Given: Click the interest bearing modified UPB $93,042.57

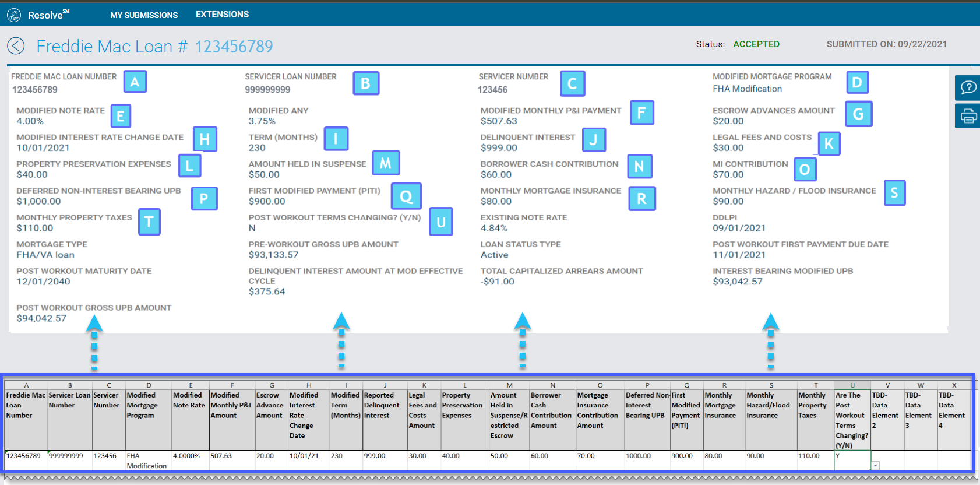Looking at the screenshot, I should (x=738, y=282).
